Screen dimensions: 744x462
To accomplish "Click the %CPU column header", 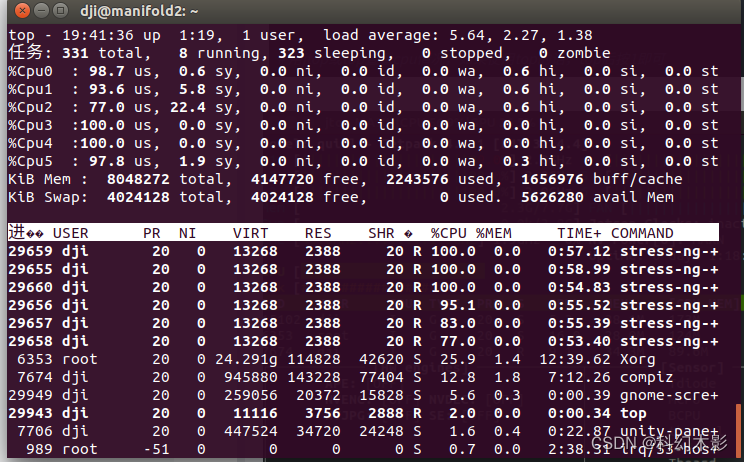I will [449, 233].
